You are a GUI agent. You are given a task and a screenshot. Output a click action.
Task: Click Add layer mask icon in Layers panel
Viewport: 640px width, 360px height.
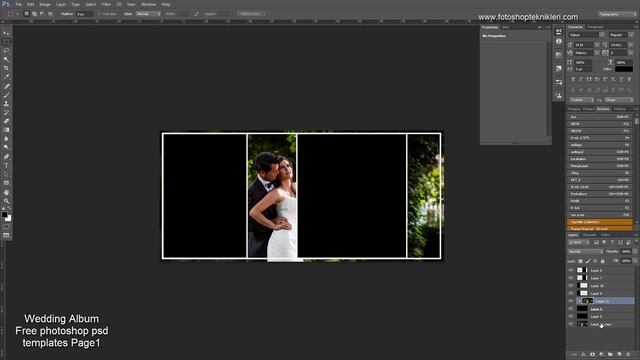tap(592, 354)
